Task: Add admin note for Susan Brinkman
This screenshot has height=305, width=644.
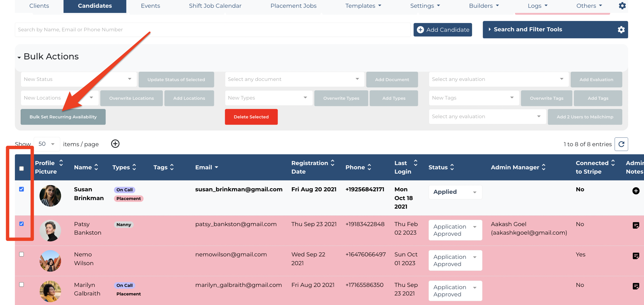Action: click(x=636, y=191)
